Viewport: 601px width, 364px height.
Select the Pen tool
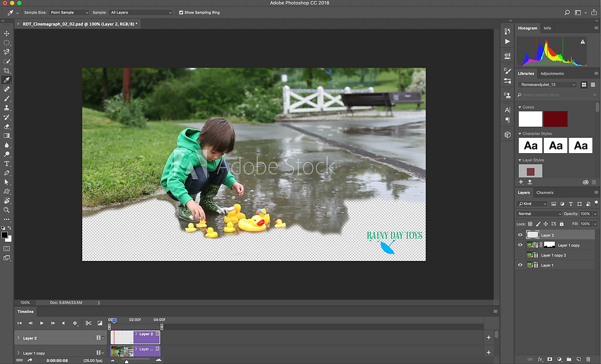[7, 173]
